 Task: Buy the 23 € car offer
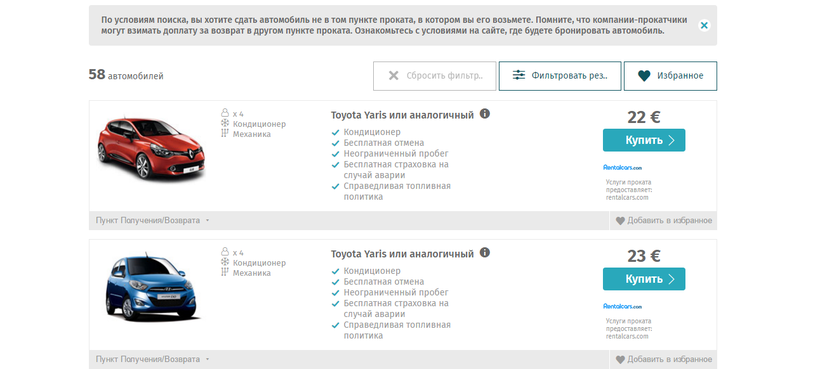click(x=644, y=279)
